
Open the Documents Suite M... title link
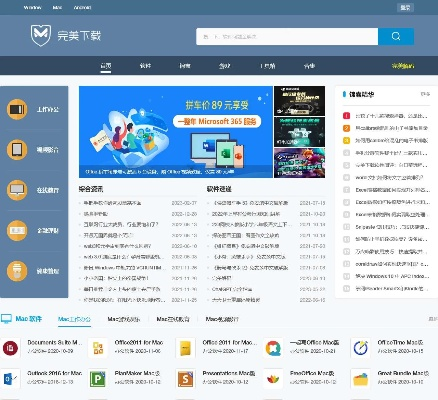[x=55, y=342]
